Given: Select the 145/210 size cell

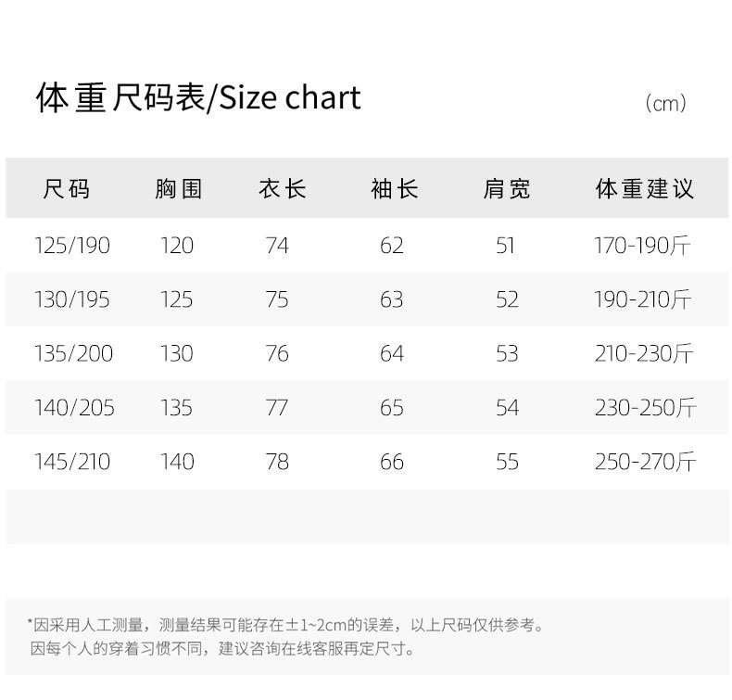Looking at the screenshot, I should tap(72, 461).
